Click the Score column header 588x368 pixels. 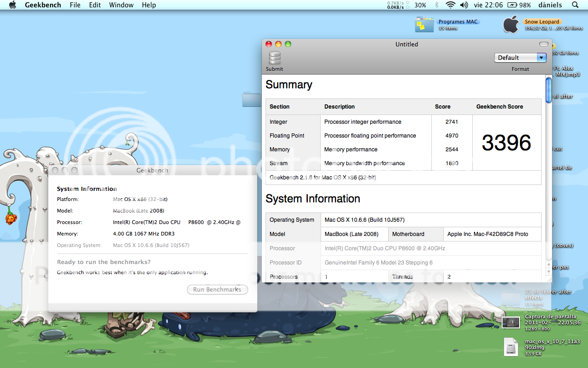(443, 107)
